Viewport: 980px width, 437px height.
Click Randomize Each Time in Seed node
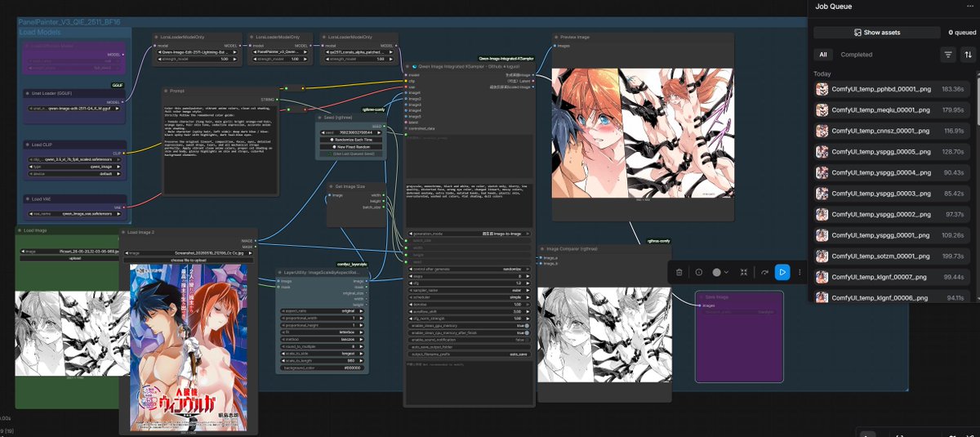click(x=350, y=140)
